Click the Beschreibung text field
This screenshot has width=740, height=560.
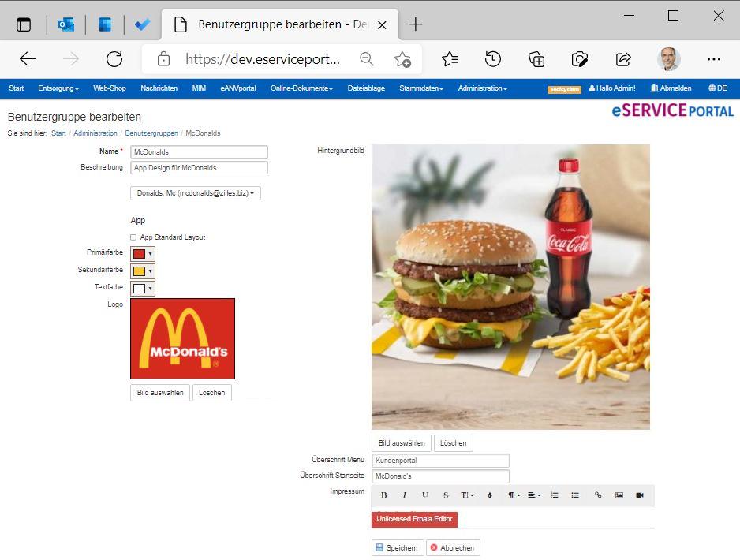coord(199,168)
